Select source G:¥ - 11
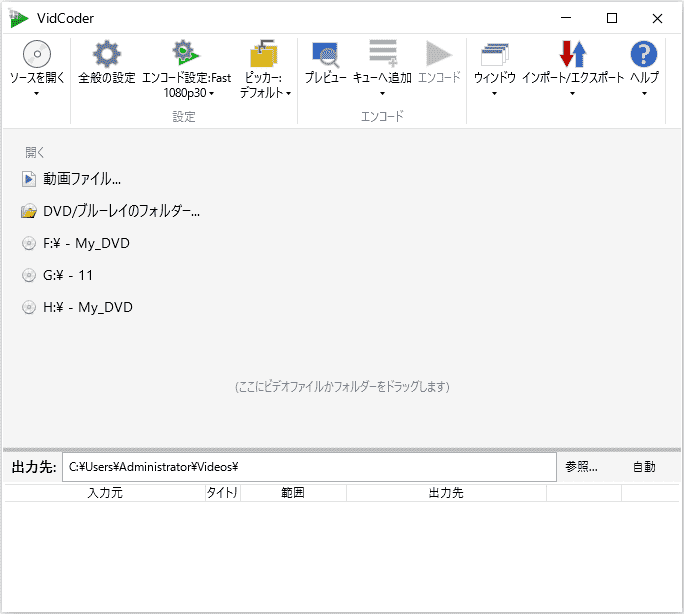This screenshot has width=684, height=614. [x=68, y=275]
